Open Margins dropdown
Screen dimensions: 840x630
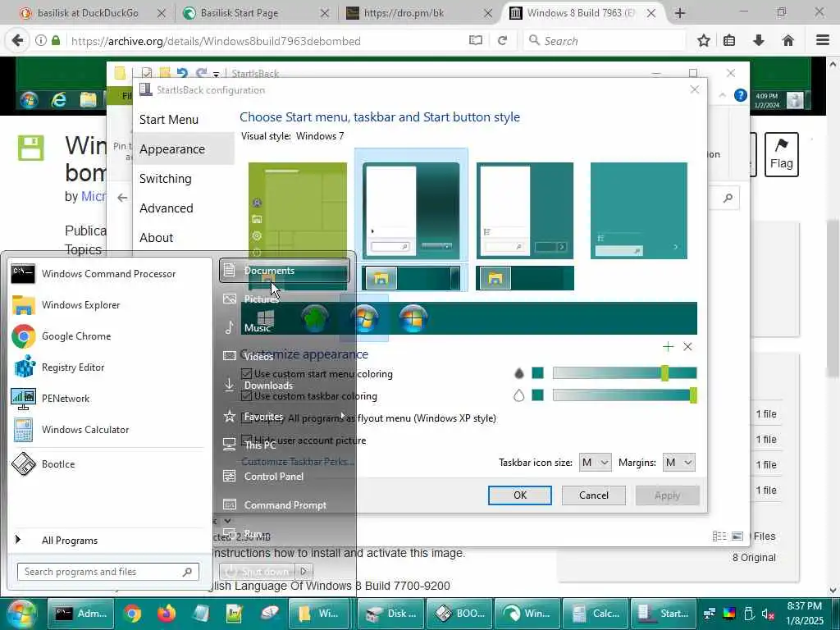[x=678, y=463]
